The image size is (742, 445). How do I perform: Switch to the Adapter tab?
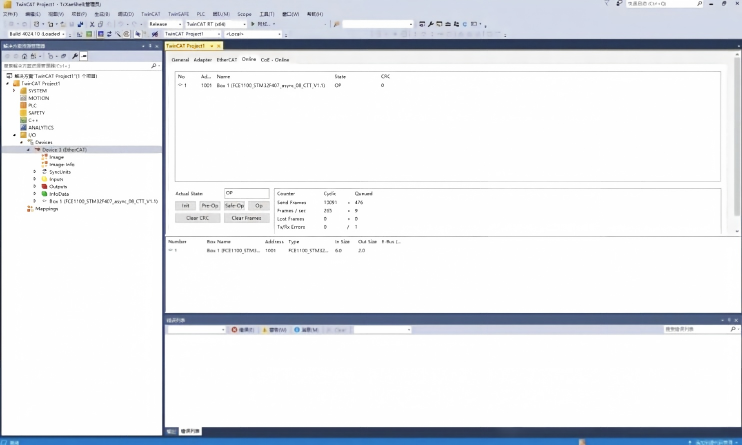tap(203, 60)
